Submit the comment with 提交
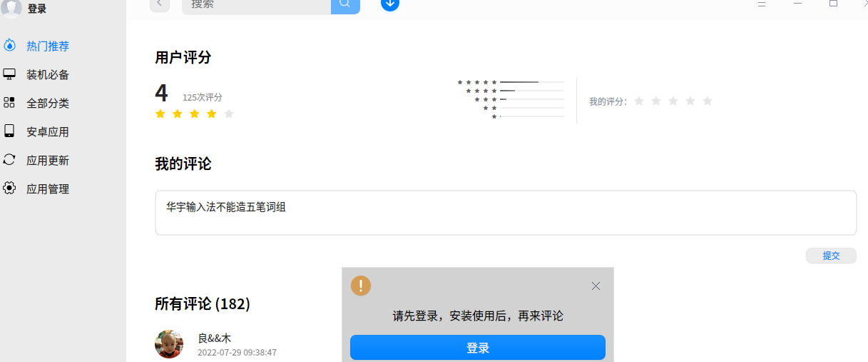The width and height of the screenshot is (868, 362). point(831,256)
